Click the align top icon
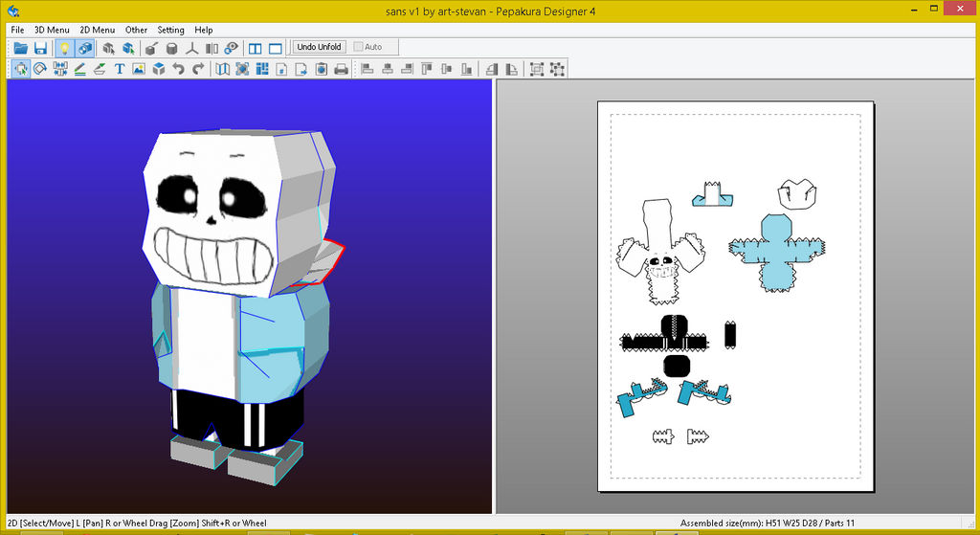The height and width of the screenshot is (535, 980). tap(427, 69)
